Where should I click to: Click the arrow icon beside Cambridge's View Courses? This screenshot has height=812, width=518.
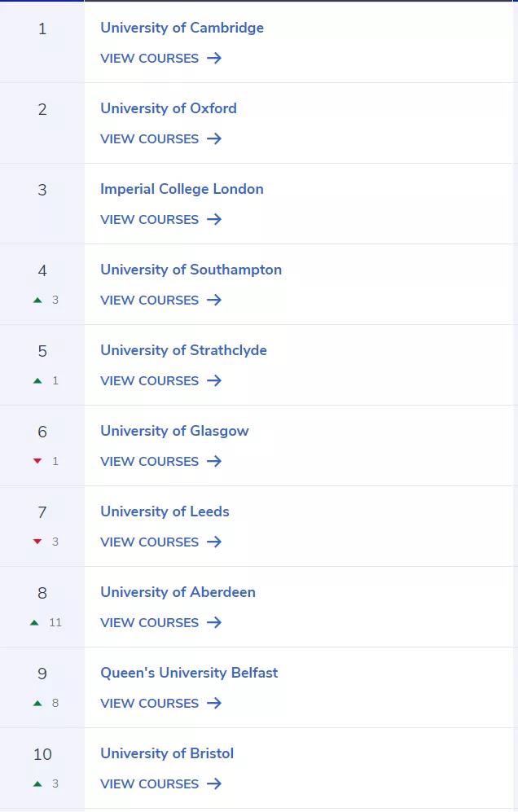(214, 58)
